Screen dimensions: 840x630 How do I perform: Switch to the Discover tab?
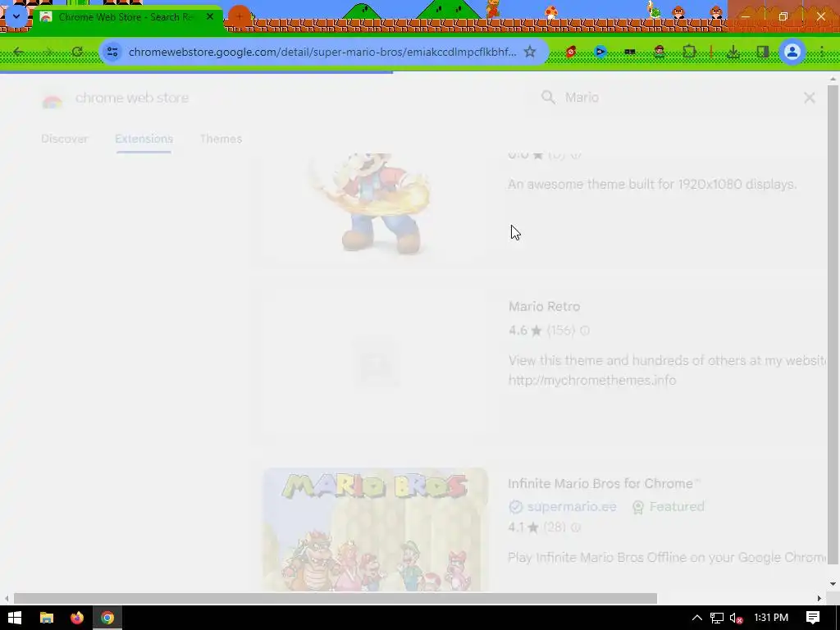[65, 139]
